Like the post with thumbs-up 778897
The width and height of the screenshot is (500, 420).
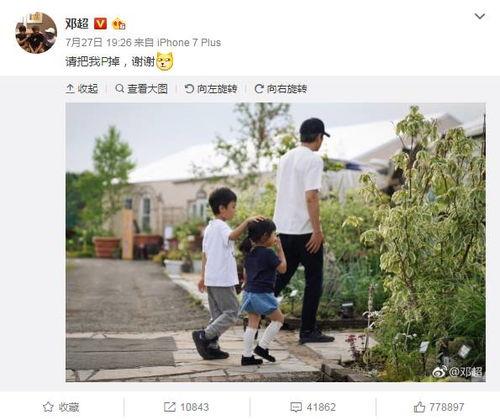point(439,407)
